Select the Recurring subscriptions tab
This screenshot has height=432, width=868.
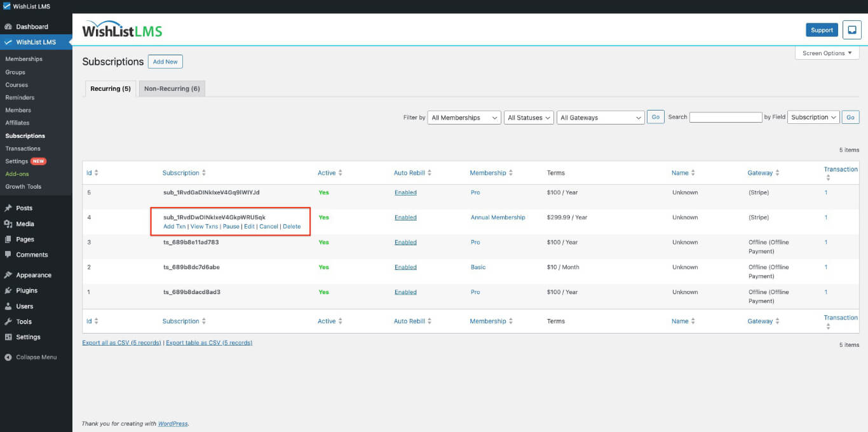(x=110, y=89)
